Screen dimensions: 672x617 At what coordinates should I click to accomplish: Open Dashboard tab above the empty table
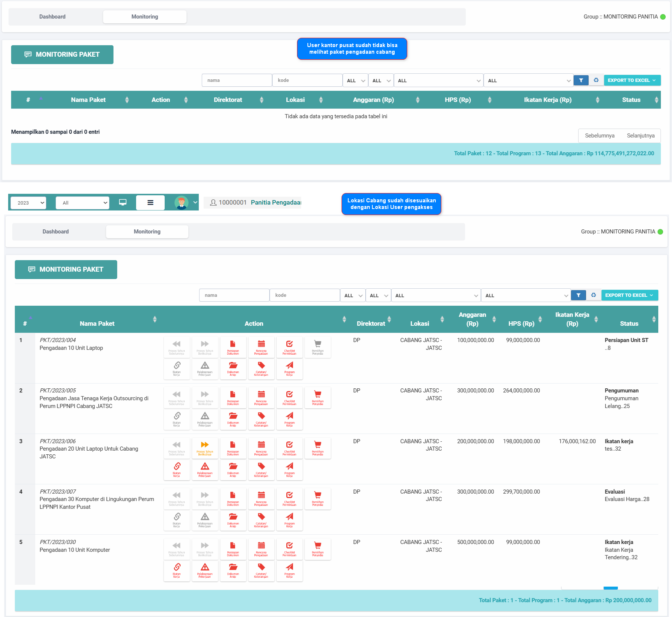pyautogui.click(x=52, y=17)
